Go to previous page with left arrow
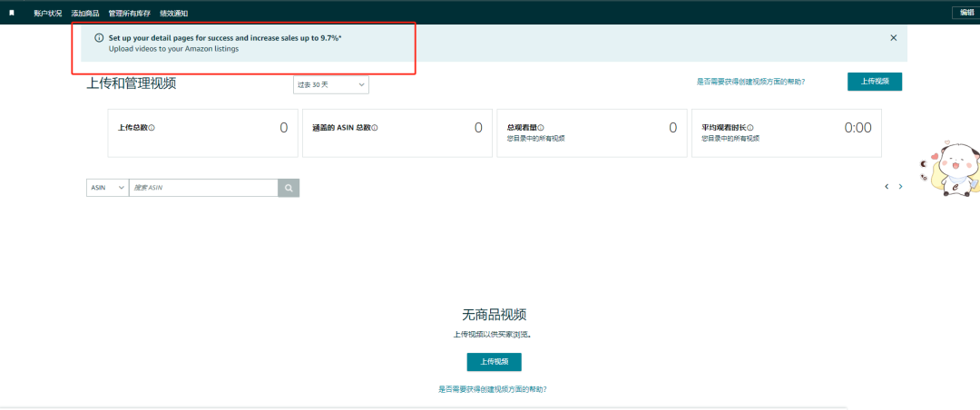The height and width of the screenshot is (410, 980). pos(887,186)
